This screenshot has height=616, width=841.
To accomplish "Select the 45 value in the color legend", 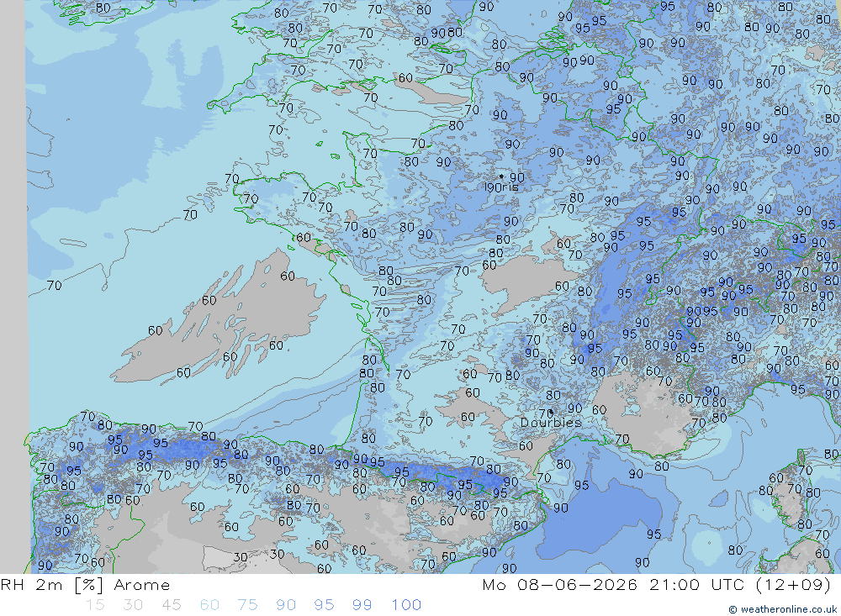I will [x=171, y=605].
